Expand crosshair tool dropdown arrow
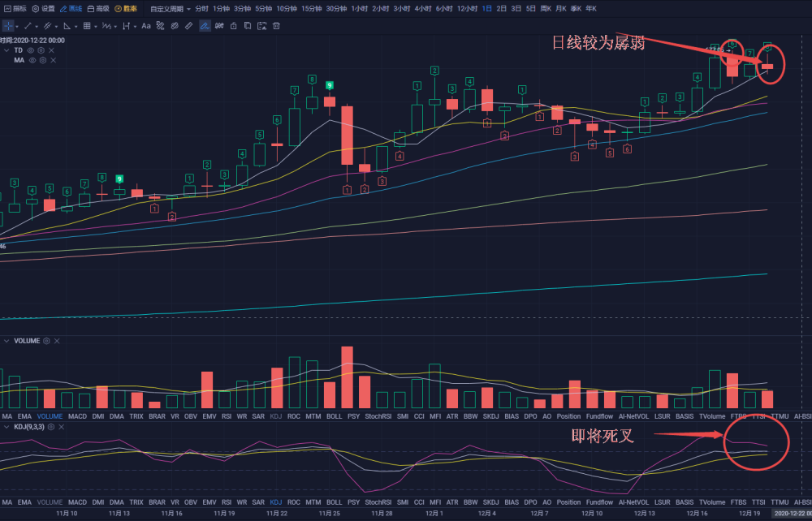 coord(17,27)
